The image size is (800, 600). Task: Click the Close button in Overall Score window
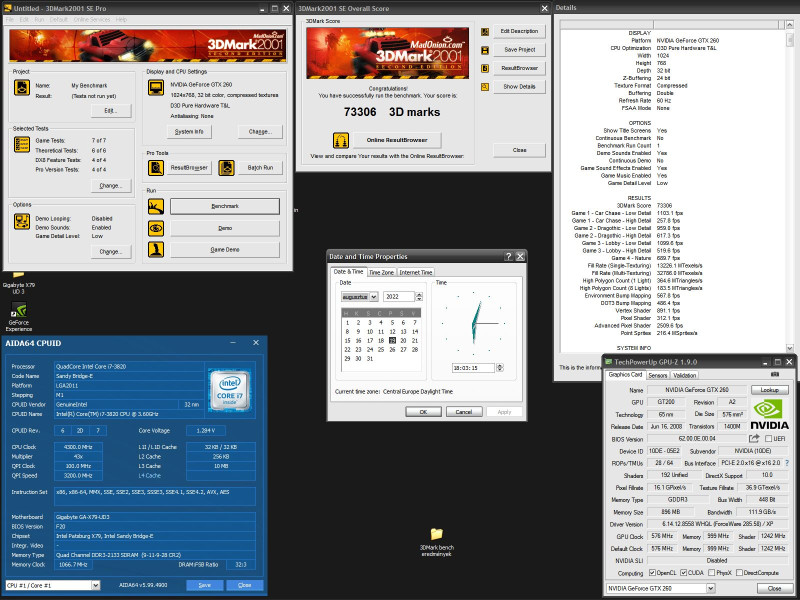[x=519, y=150]
